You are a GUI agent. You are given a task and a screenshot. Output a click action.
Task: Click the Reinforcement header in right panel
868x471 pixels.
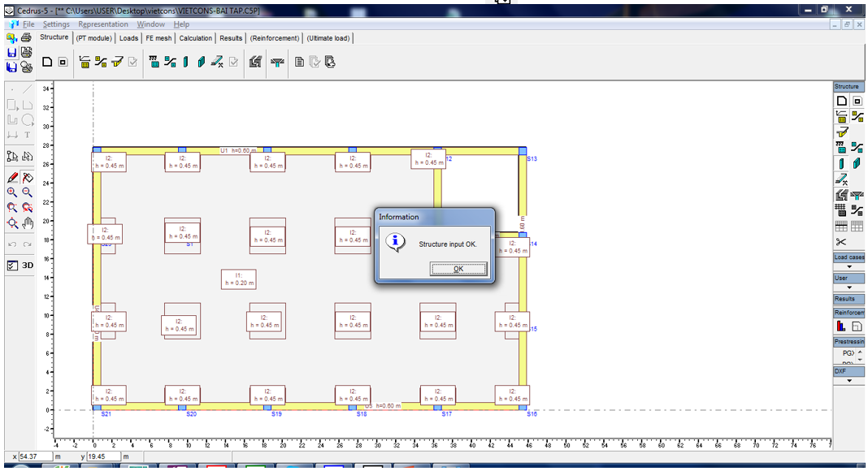coord(848,313)
